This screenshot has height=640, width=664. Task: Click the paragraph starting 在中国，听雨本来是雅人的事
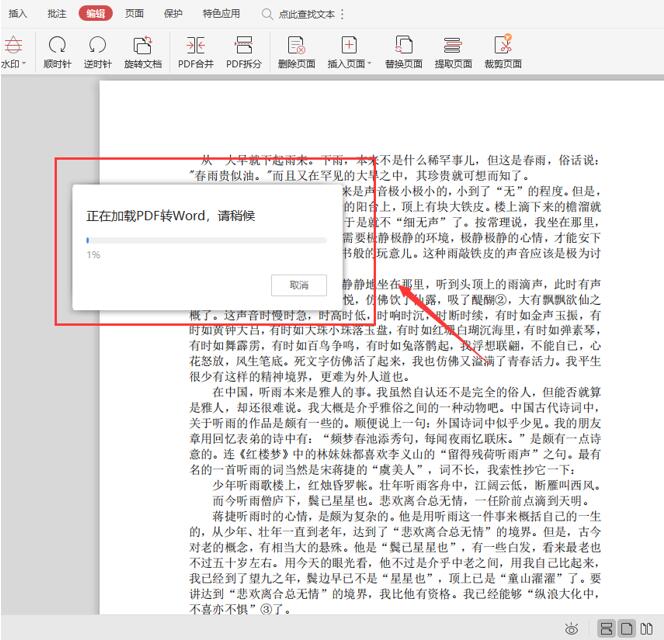coord(395,430)
